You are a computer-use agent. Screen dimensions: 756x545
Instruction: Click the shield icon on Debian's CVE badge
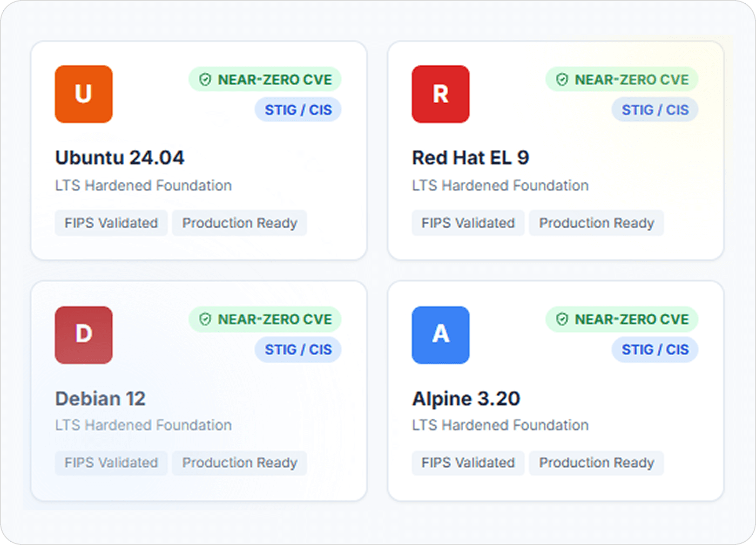pyautogui.click(x=205, y=319)
